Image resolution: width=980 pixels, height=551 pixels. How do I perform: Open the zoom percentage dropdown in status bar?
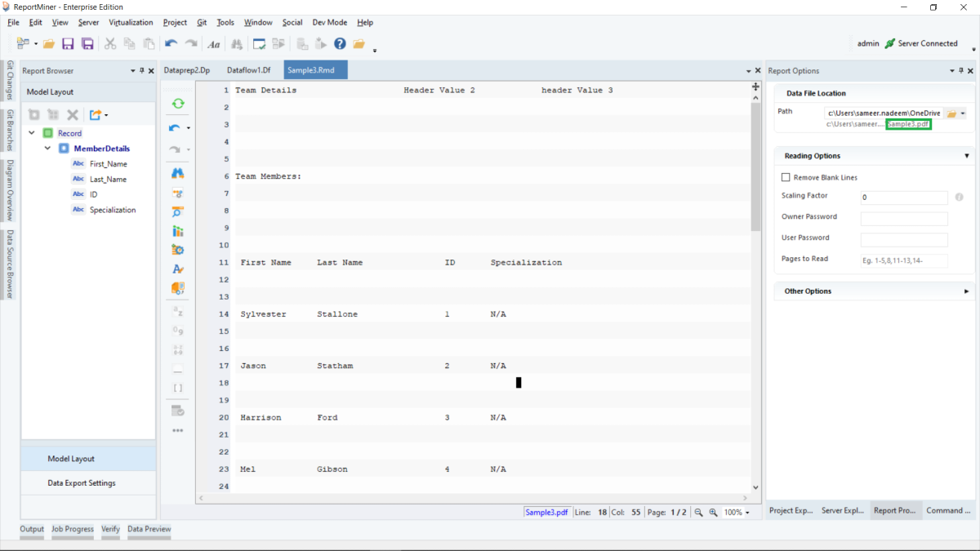pos(748,512)
